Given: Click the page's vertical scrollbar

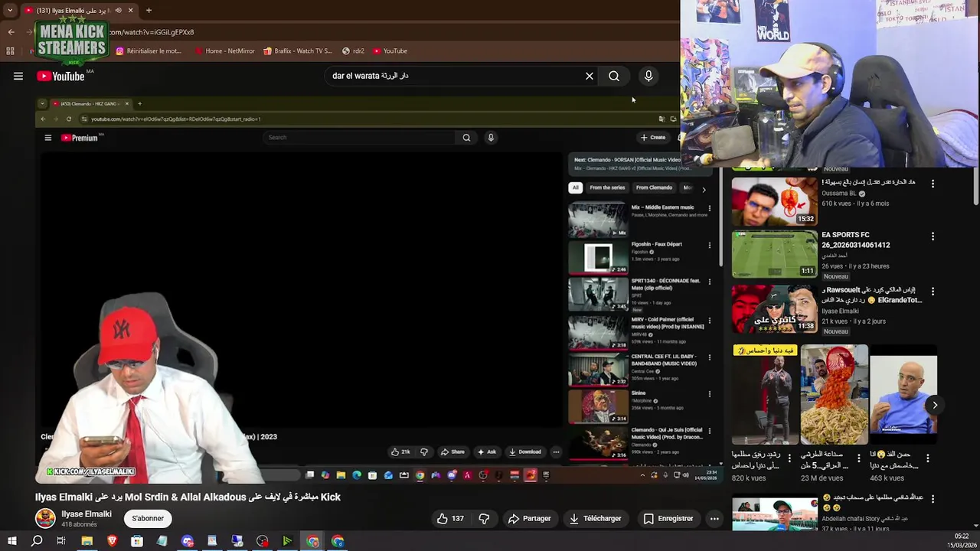Looking at the screenshot, I should tap(975, 186).
